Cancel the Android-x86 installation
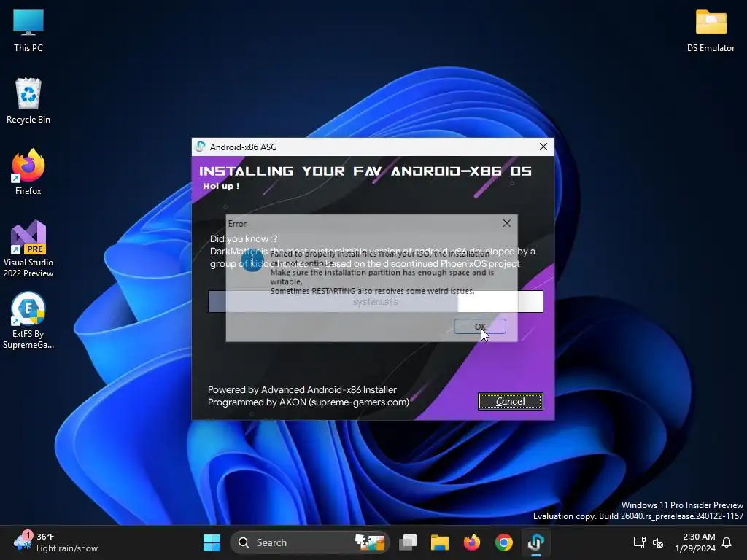Viewport: 747px width, 560px height. pos(510,402)
